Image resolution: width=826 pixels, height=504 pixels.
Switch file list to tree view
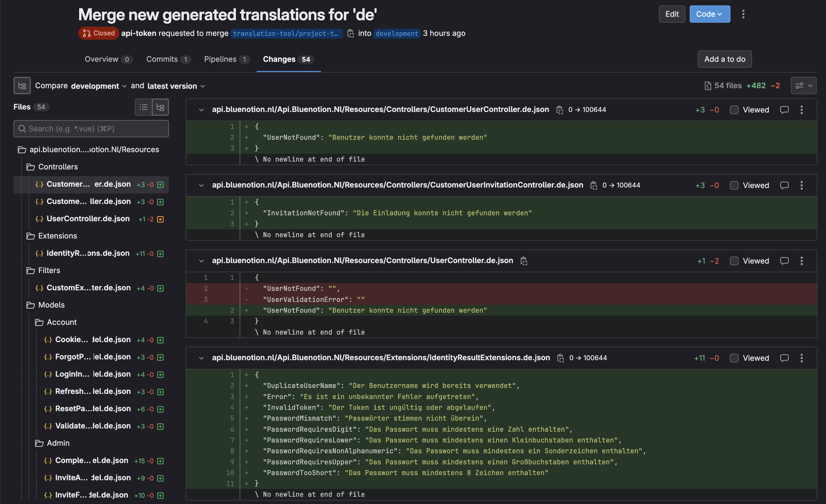pyautogui.click(x=160, y=107)
